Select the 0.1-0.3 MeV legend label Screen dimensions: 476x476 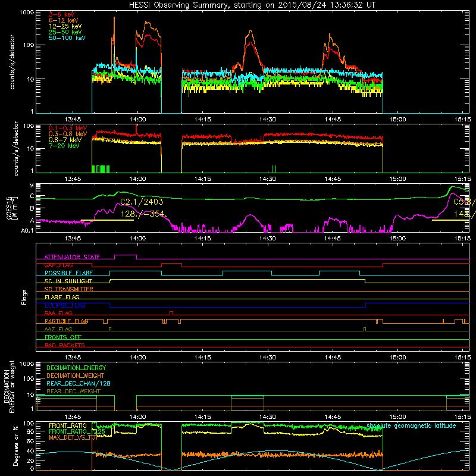coord(68,128)
